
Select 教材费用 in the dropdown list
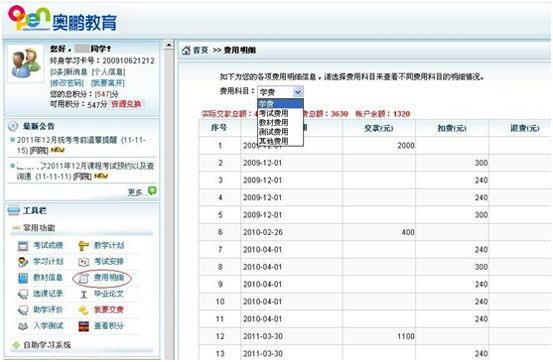pos(280,122)
